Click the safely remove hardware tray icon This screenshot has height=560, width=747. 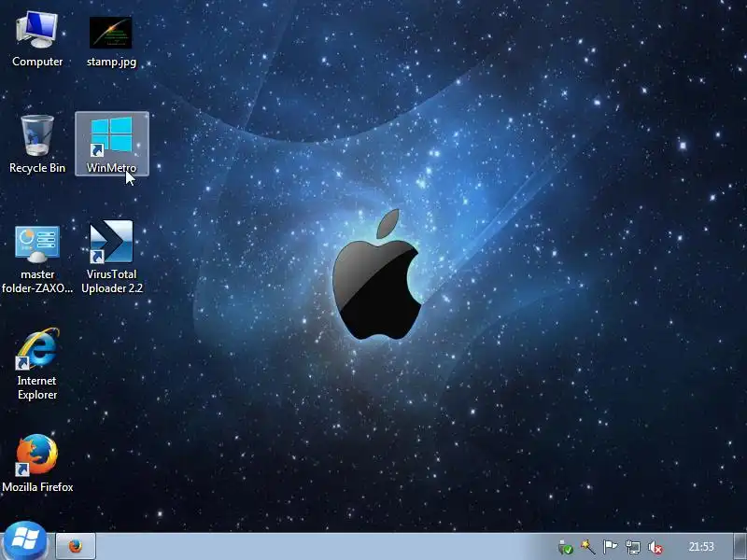coord(566,547)
